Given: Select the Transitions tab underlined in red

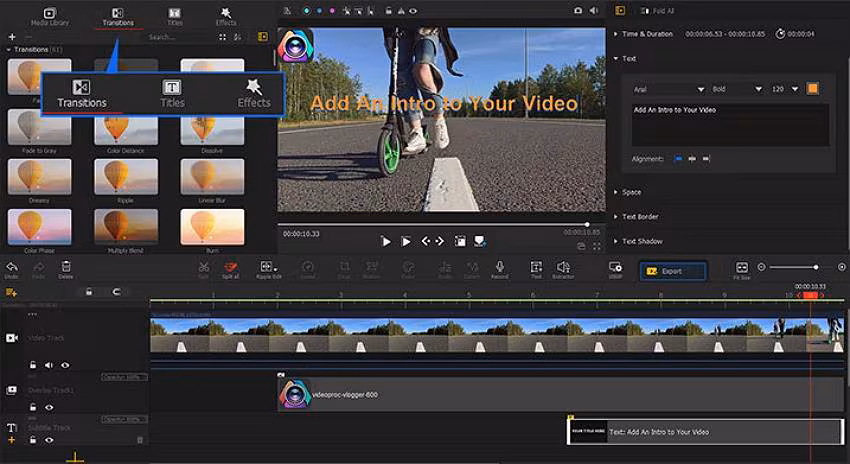Looking at the screenshot, I should [x=118, y=16].
